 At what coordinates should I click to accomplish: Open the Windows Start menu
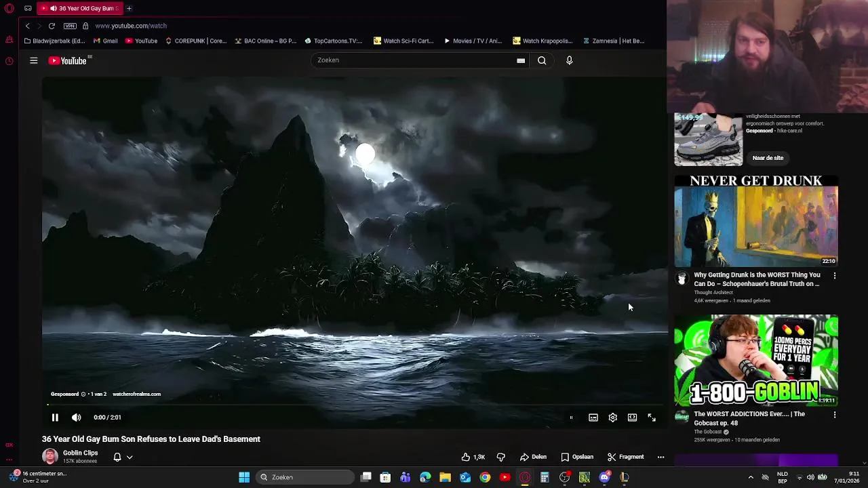click(x=244, y=477)
